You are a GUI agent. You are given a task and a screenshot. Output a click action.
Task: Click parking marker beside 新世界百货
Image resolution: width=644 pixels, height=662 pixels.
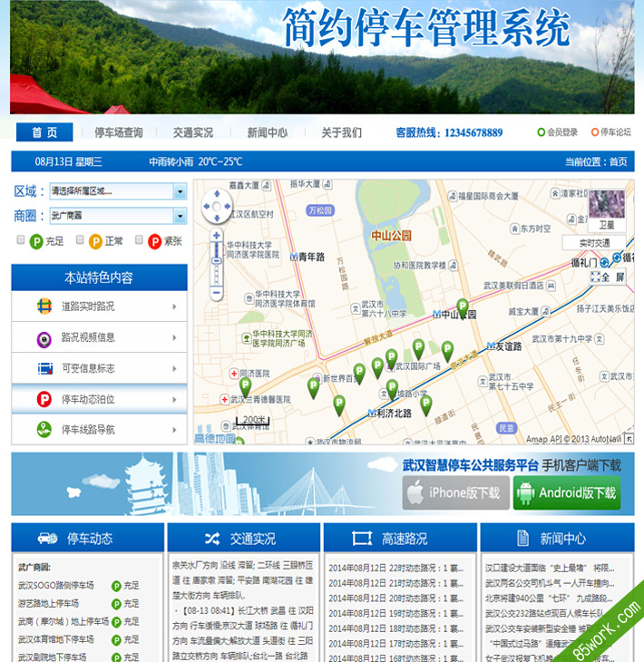click(359, 374)
